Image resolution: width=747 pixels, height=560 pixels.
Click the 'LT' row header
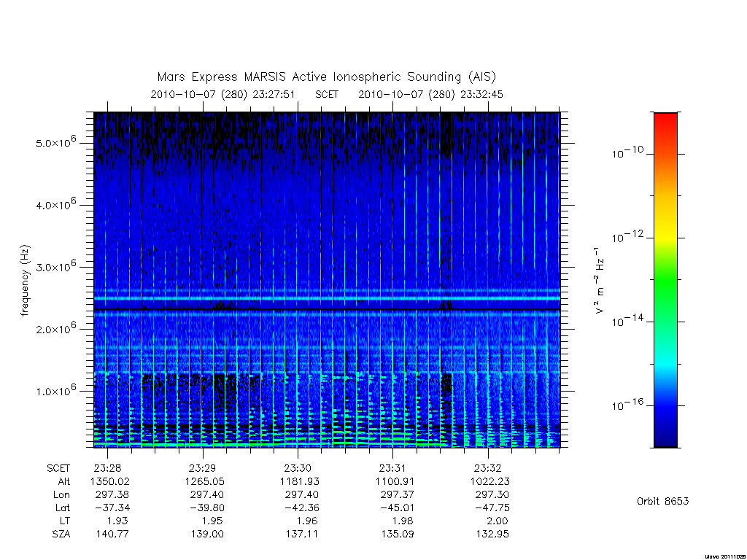click(65, 521)
